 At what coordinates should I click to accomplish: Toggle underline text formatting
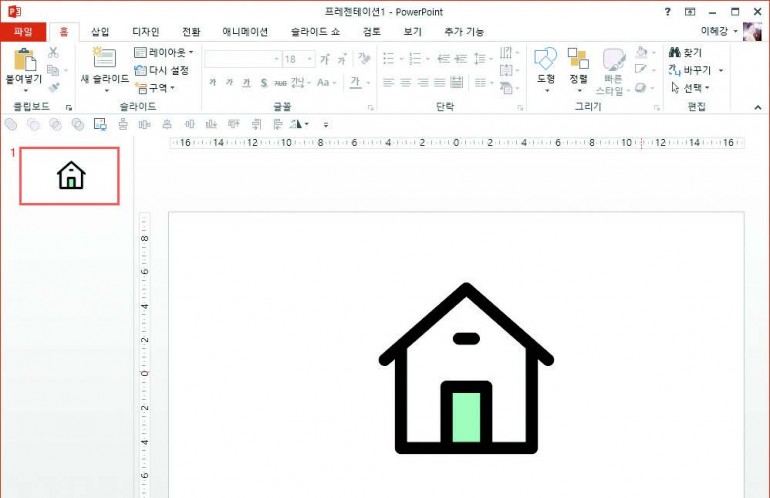247,83
